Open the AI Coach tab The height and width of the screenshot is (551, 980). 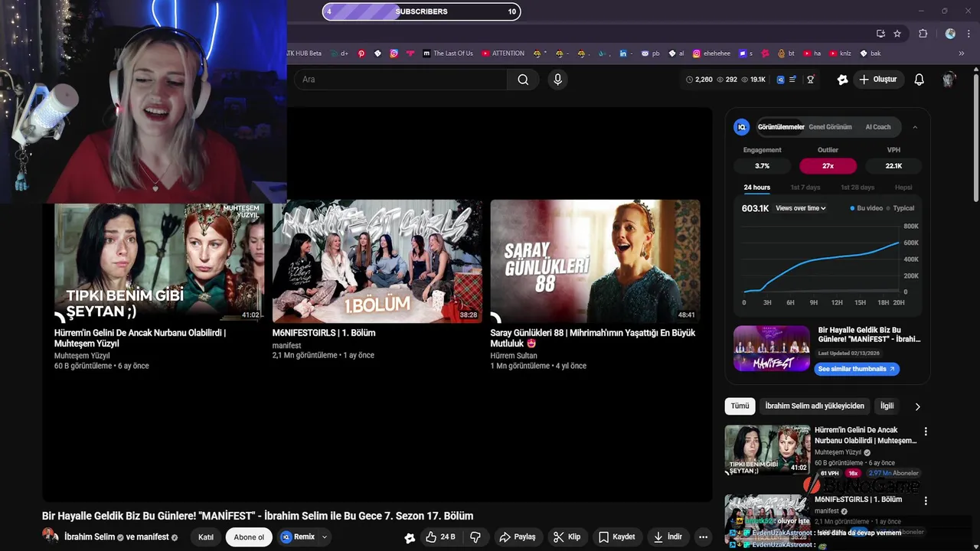[878, 127]
